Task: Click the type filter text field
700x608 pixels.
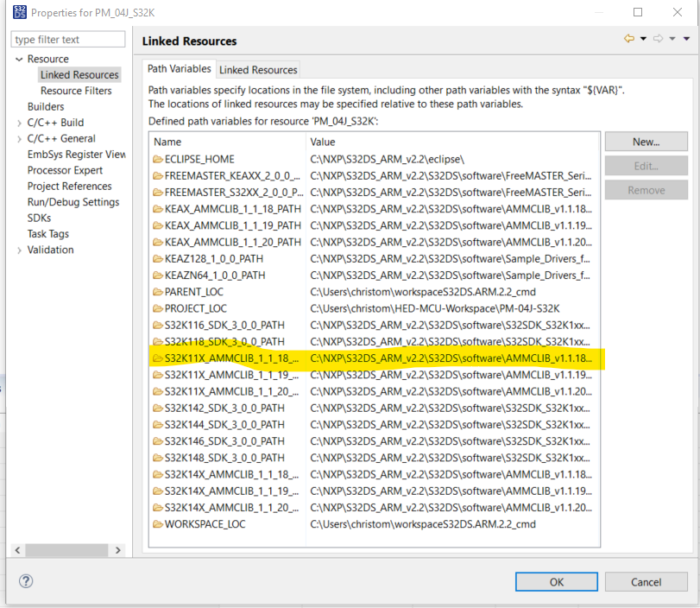Action: coord(68,40)
